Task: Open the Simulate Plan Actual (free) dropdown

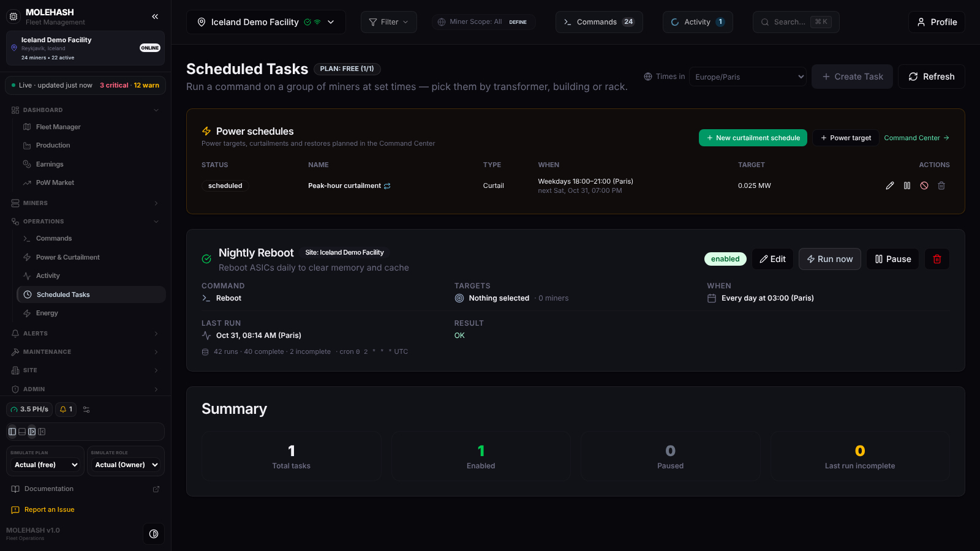Action: click(x=45, y=465)
